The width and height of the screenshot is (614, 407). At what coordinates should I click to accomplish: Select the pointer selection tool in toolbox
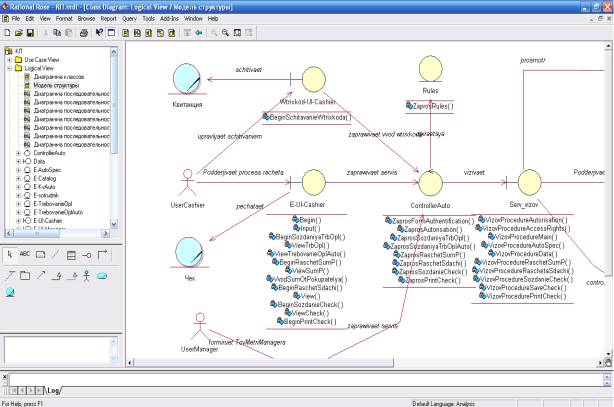tap(10, 254)
